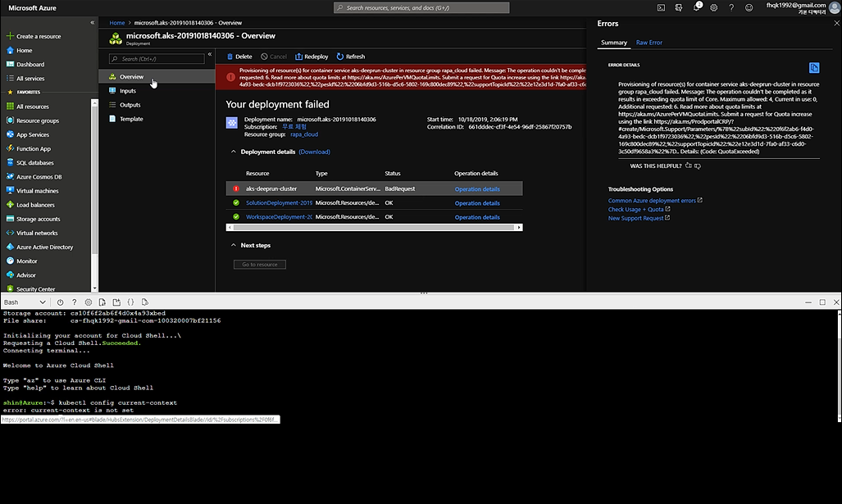The width and height of the screenshot is (842, 504).
Task: Open the Outputs menu item
Action: click(x=157, y=105)
